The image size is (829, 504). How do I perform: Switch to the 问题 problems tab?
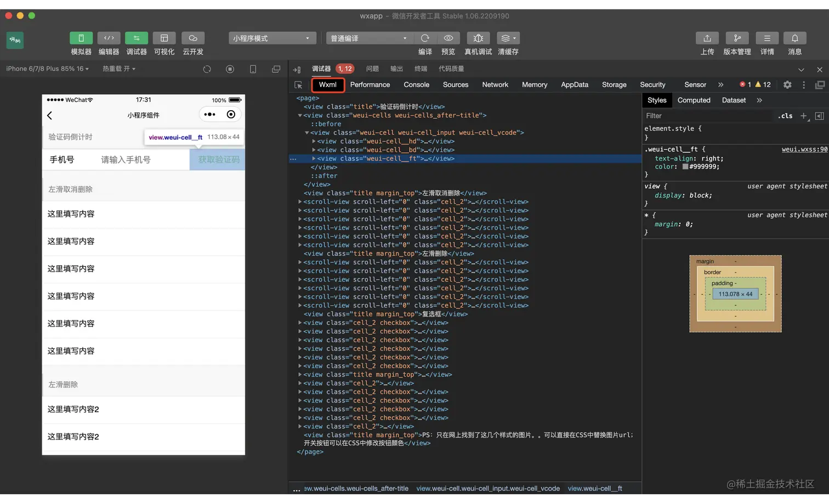[372, 68]
